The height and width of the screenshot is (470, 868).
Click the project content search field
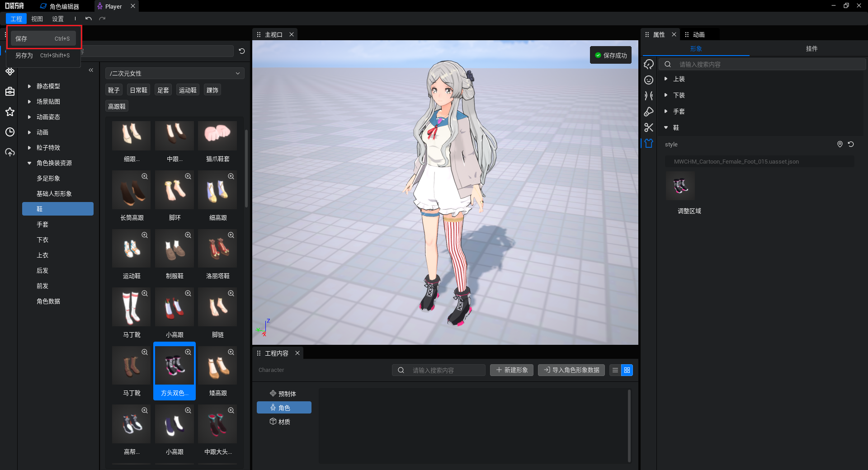(439, 370)
